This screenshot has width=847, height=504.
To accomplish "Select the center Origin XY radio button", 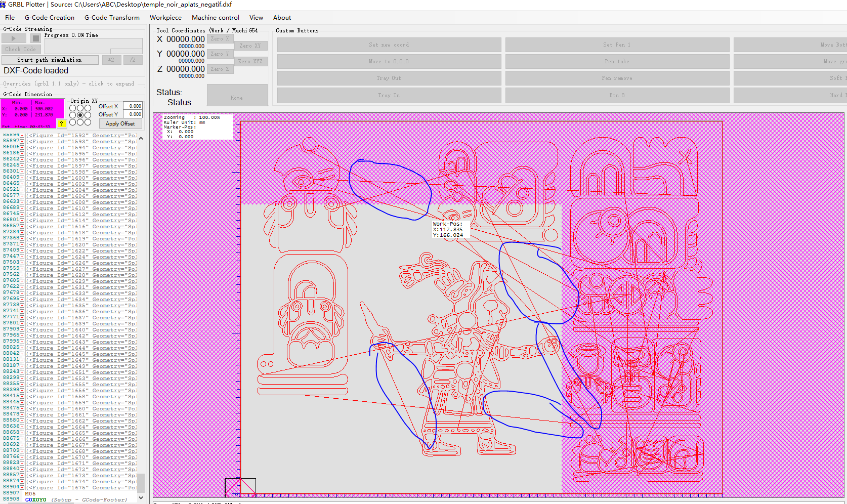I will pyautogui.click(x=80, y=115).
